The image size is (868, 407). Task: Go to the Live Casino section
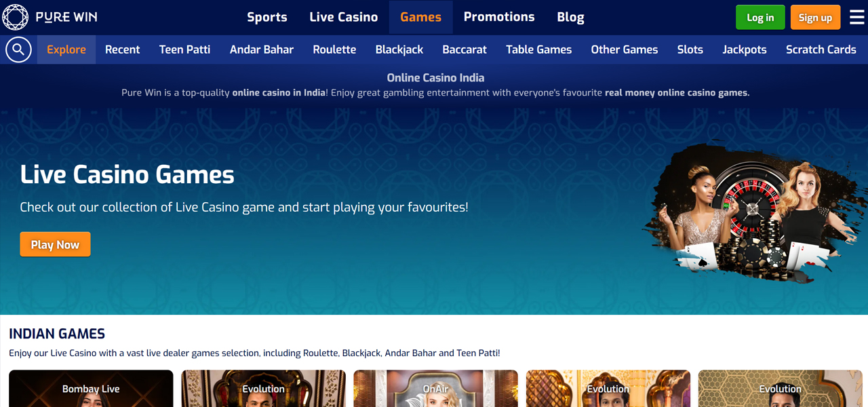[x=344, y=17]
